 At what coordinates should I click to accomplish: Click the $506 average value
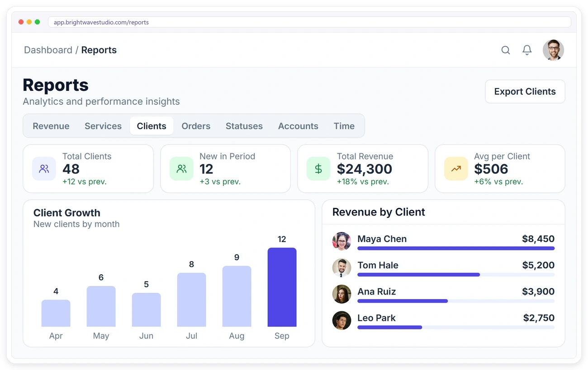491,169
